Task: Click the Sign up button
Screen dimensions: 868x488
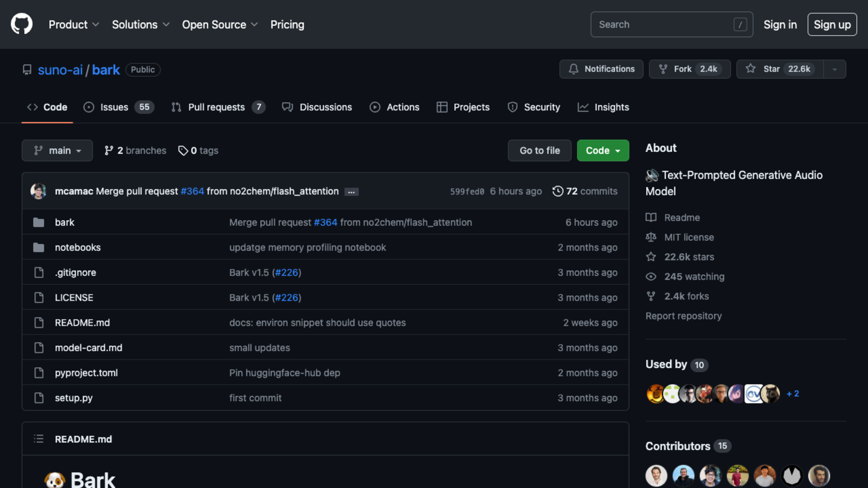Action: tap(832, 25)
